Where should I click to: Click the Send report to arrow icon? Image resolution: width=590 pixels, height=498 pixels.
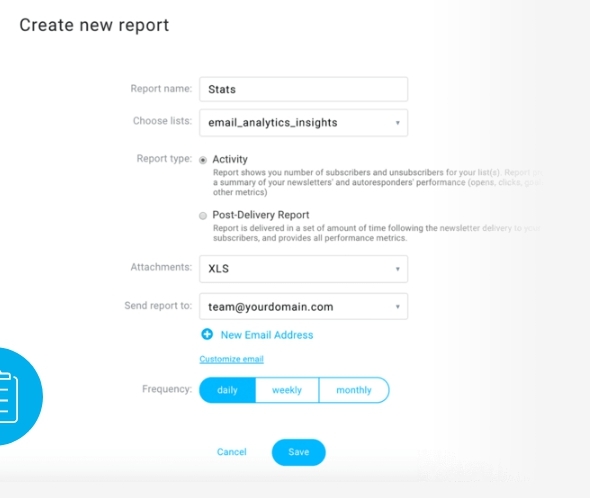(397, 306)
